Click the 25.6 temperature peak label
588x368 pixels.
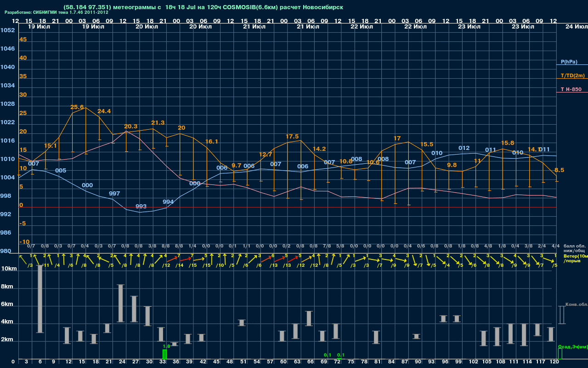click(x=77, y=107)
